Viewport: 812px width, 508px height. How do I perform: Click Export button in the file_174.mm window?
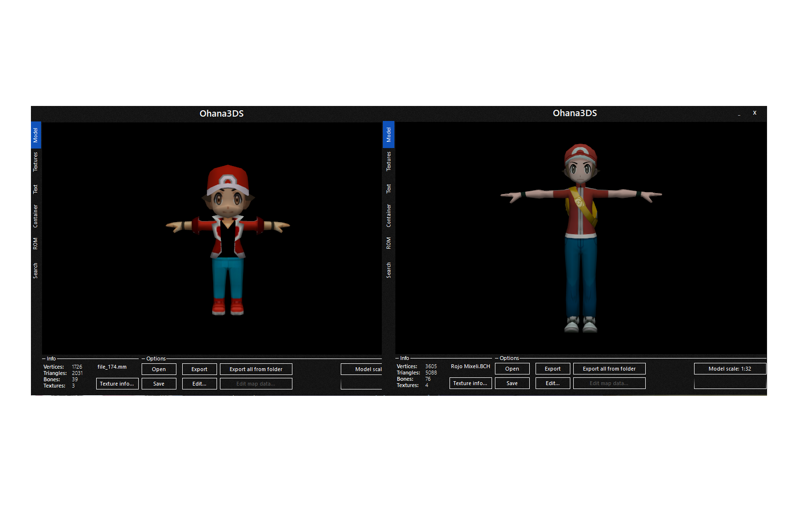pyautogui.click(x=200, y=369)
